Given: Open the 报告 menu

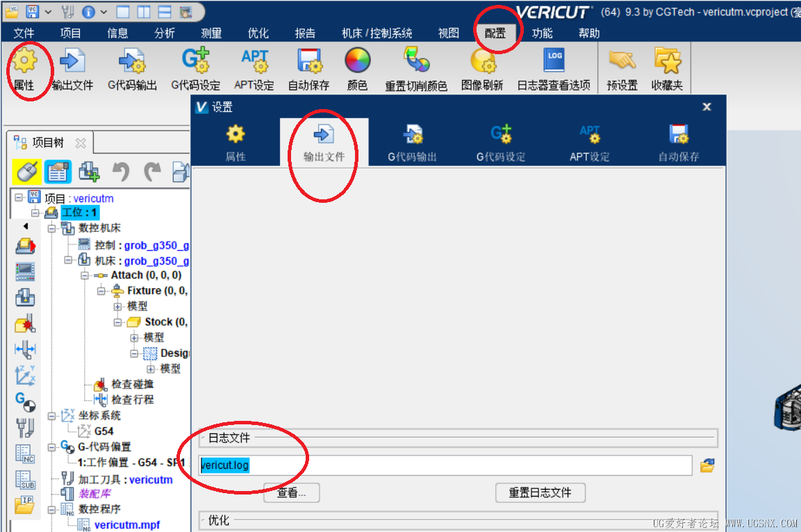Looking at the screenshot, I should (306, 33).
